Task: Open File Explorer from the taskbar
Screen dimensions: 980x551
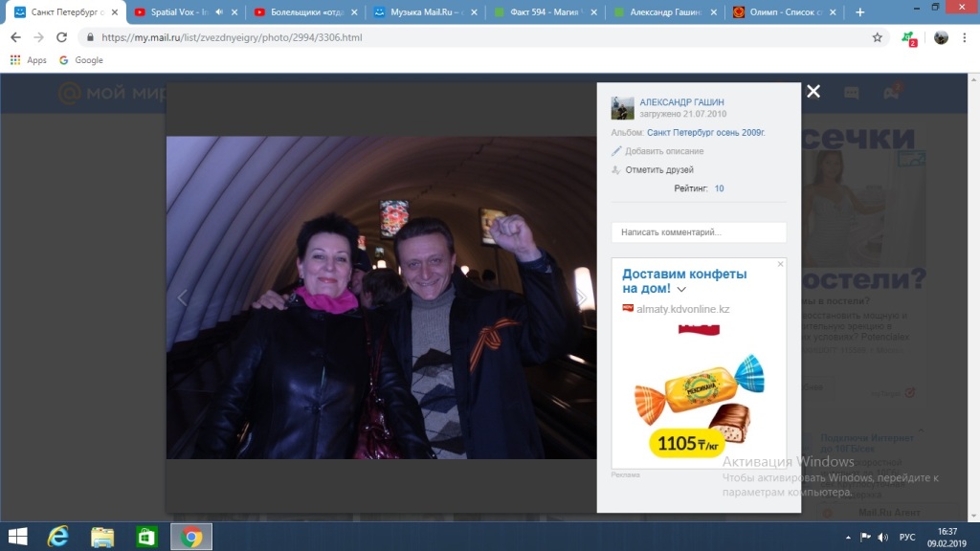Action: pos(102,537)
